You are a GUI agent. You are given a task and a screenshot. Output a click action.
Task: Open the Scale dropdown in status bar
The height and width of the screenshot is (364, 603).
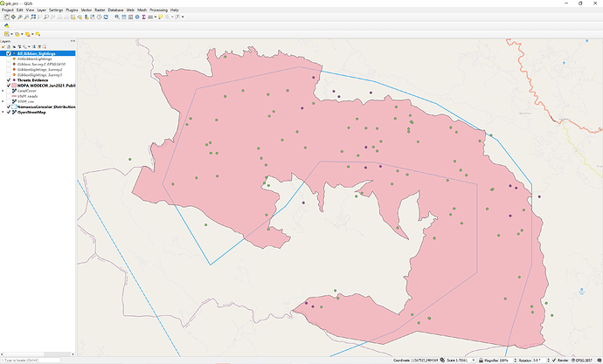(x=474, y=361)
